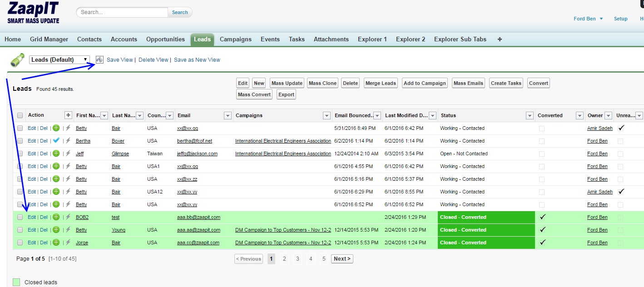Image resolution: width=644 pixels, height=287 pixels.
Task: Click the binoculars view icon
Action: [x=17, y=60]
